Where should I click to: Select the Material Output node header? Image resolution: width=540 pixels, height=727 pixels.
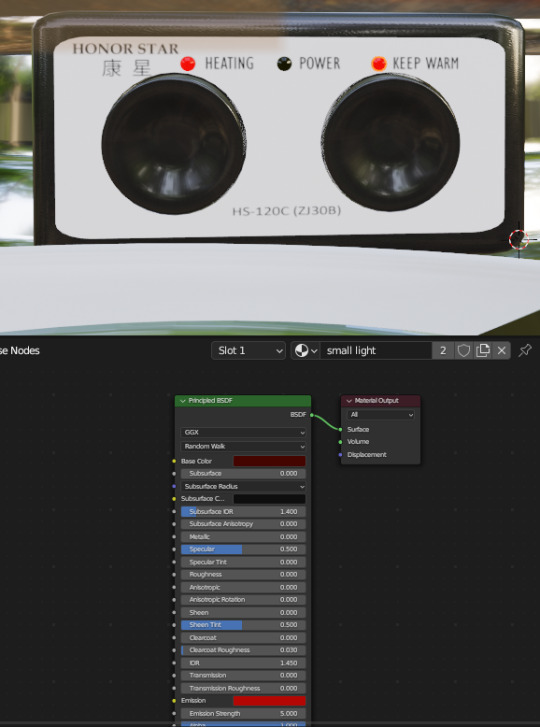coord(381,401)
